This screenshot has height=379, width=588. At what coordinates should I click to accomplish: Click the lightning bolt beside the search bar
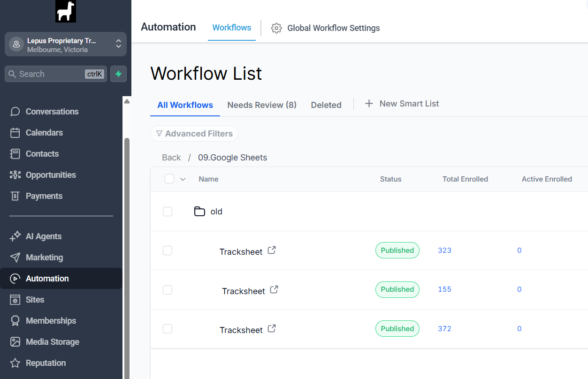click(x=118, y=74)
